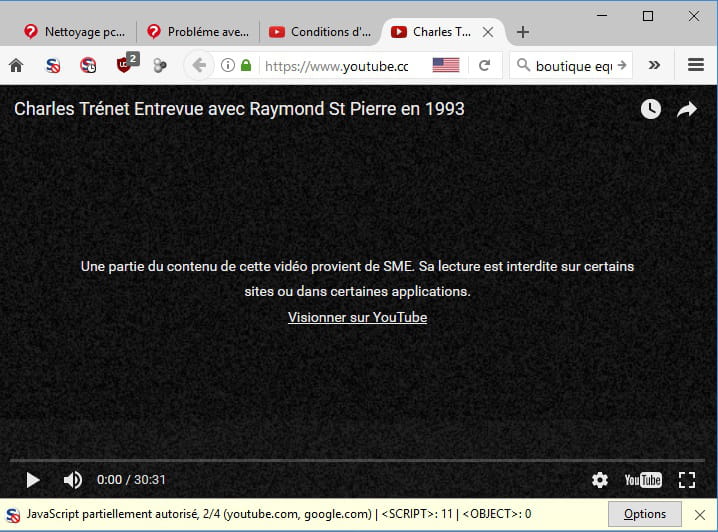Image resolution: width=718 pixels, height=532 pixels.
Task: Click the NoScript toolbar icon
Action: point(53,66)
